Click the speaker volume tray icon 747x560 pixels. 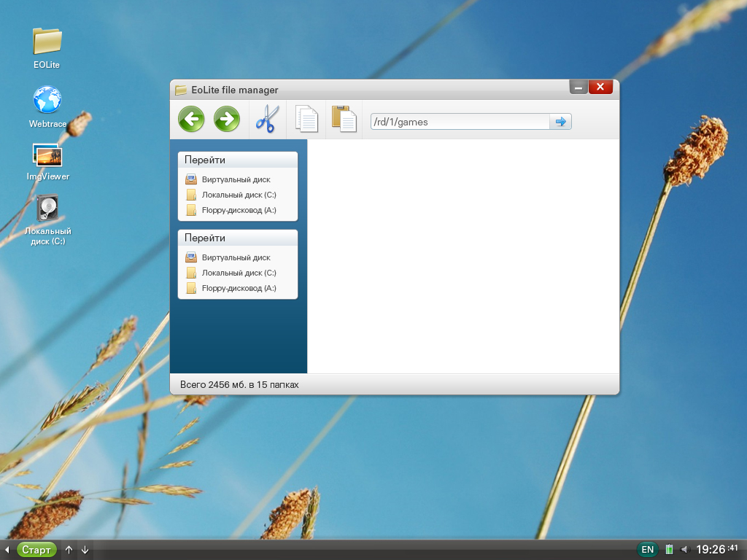point(684,550)
